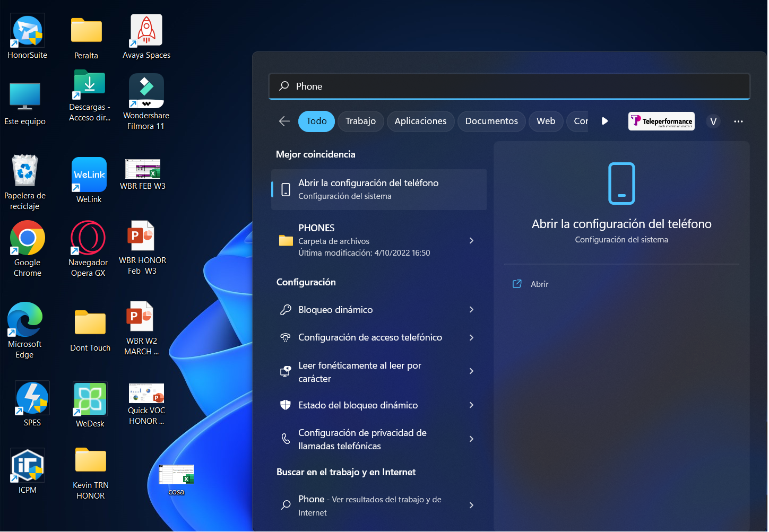Switch to the Aplicaciones filter tab
The width and height of the screenshot is (769, 532).
tap(420, 121)
